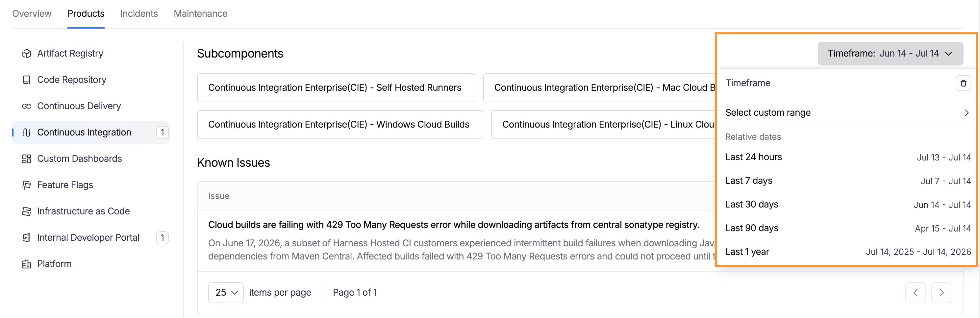Open the Linux Cloud Builds subcomponent
This screenshot has width=980, height=318.
(x=603, y=125)
